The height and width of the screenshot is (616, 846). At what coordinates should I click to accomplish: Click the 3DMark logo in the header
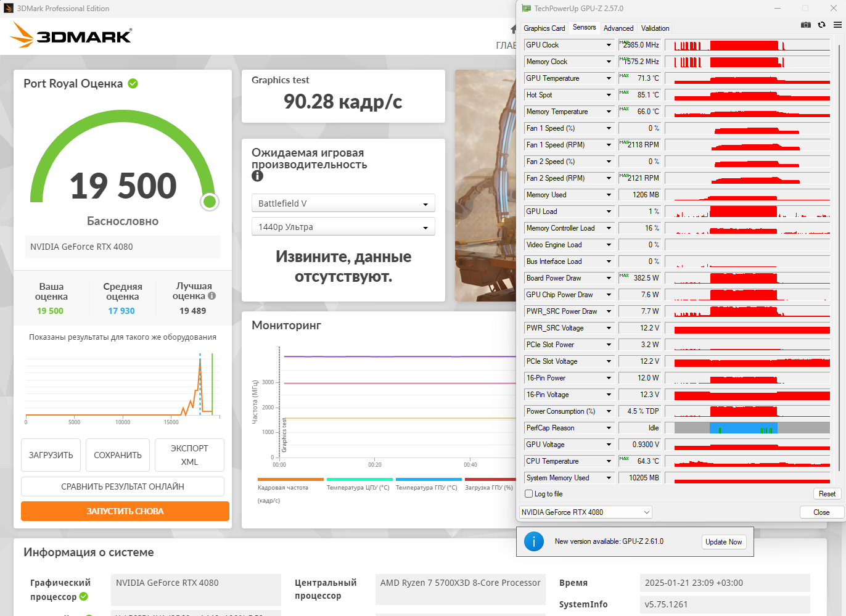[x=71, y=35]
